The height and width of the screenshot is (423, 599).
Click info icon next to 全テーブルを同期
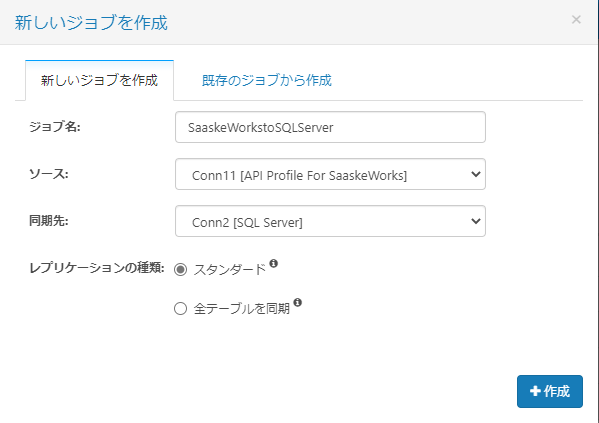point(298,302)
